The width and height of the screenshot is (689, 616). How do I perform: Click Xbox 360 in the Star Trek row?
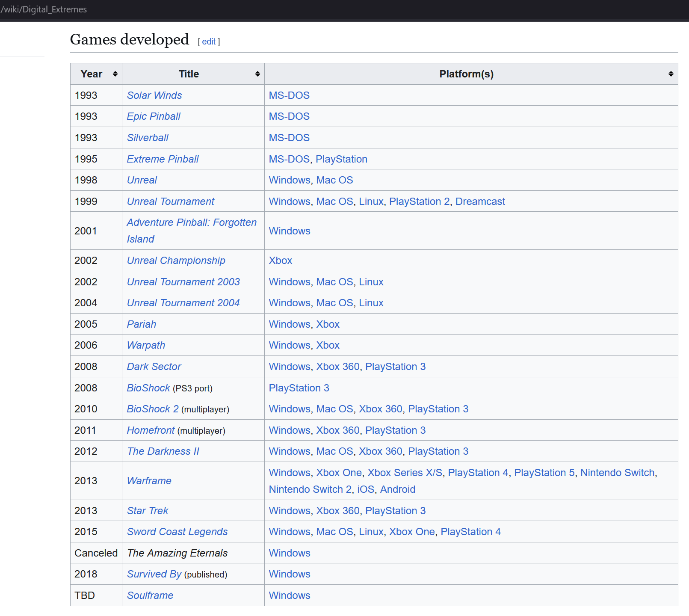pos(338,511)
